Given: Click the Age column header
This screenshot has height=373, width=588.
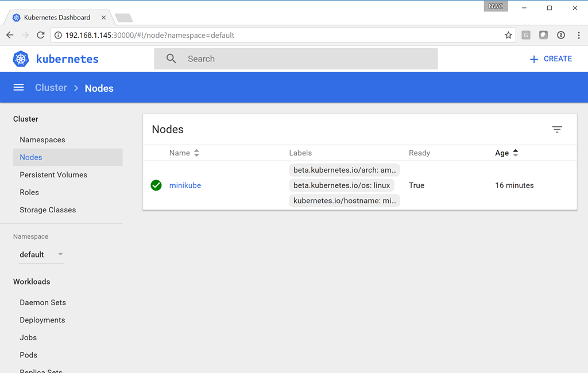Looking at the screenshot, I should click(x=502, y=153).
